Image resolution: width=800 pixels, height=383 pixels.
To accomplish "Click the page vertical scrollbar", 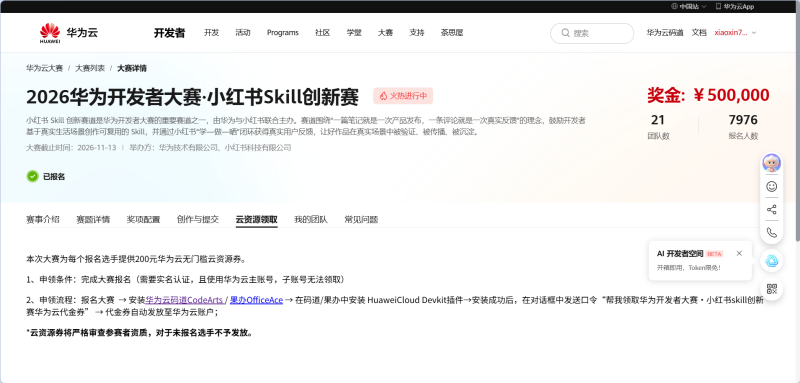I will coord(797,127).
